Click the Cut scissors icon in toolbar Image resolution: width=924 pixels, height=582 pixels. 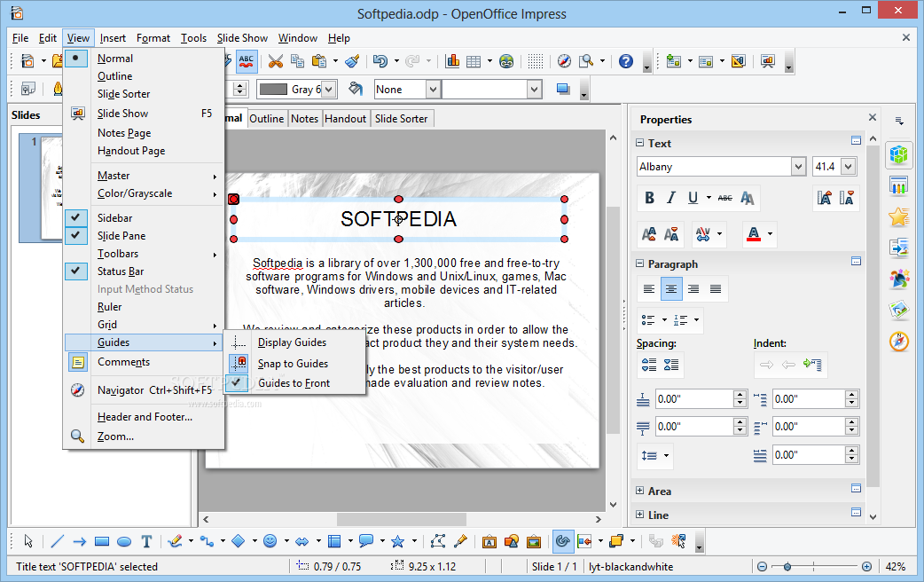[x=275, y=61]
